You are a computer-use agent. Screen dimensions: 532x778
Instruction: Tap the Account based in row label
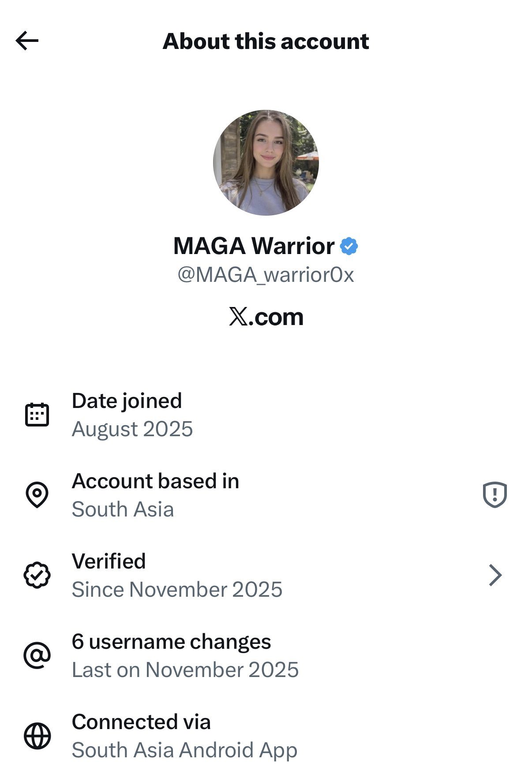click(155, 481)
